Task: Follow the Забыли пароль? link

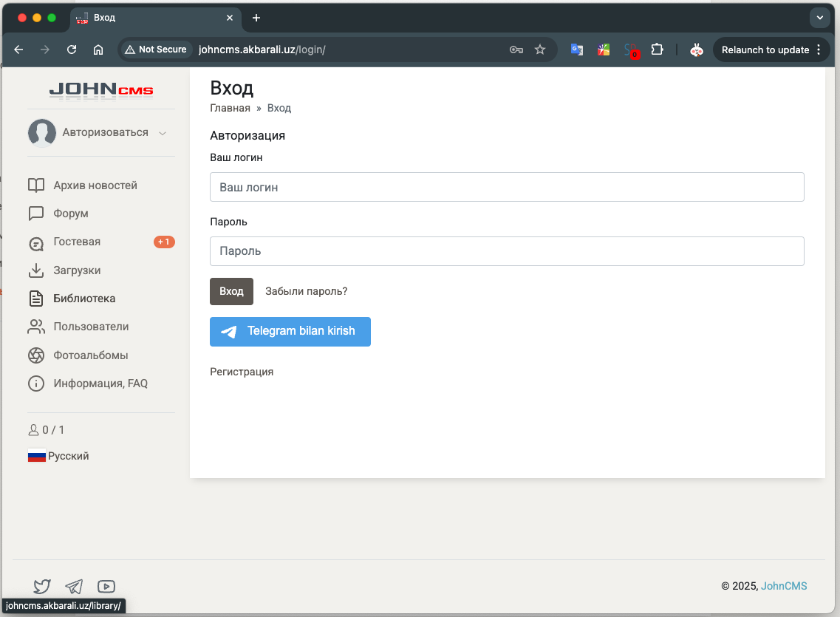Action: point(306,291)
